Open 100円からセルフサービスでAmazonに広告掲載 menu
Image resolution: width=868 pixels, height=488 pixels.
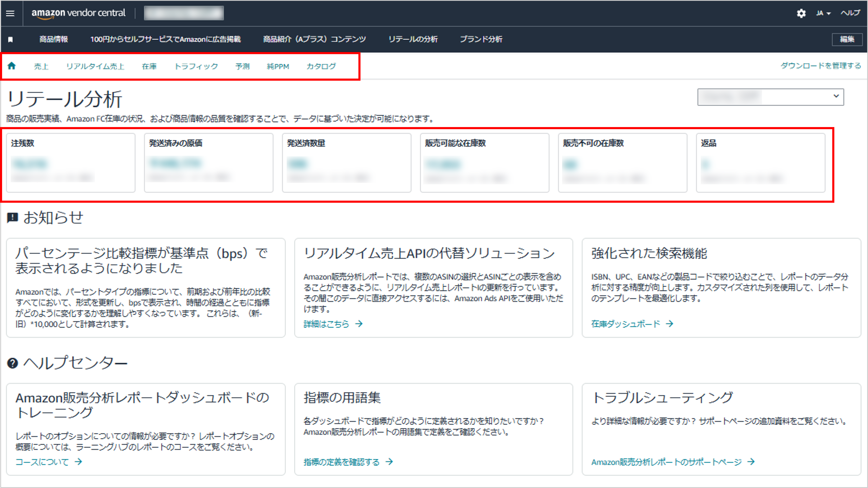[x=165, y=39]
